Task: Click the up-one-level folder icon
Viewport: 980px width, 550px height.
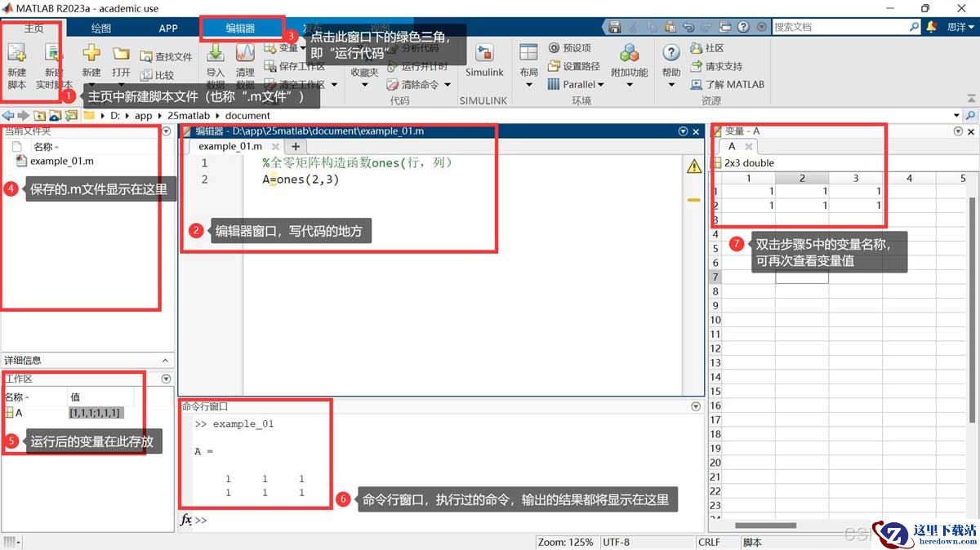Action: (x=38, y=116)
